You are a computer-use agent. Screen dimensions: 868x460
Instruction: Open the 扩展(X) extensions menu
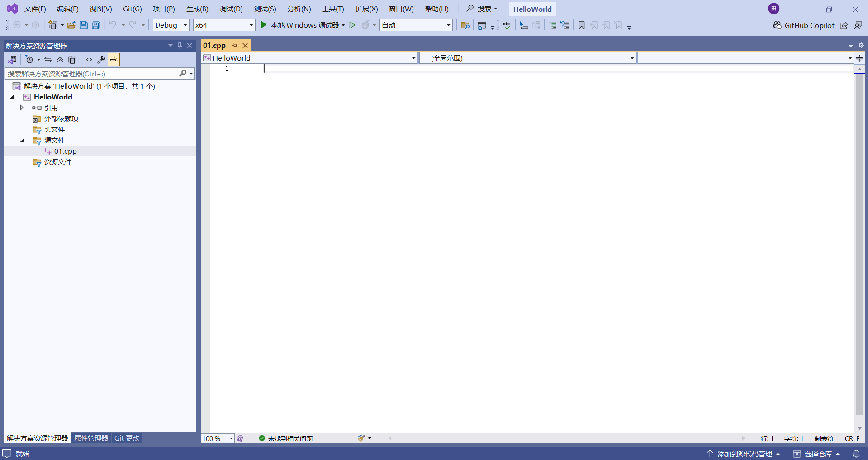(x=366, y=9)
